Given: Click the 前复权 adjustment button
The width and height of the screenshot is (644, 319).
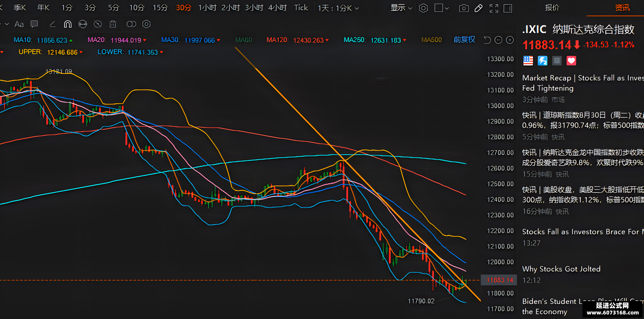Looking at the screenshot, I should click(464, 40).
